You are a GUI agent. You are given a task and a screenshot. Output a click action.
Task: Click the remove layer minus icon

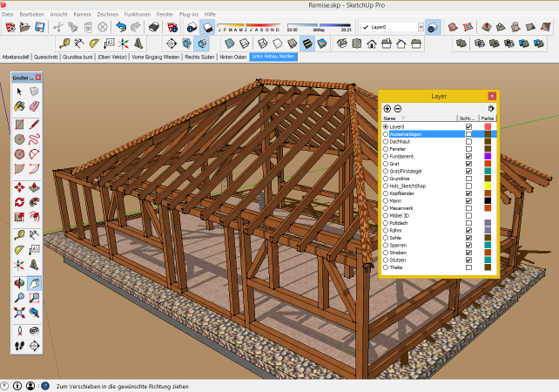398,108
